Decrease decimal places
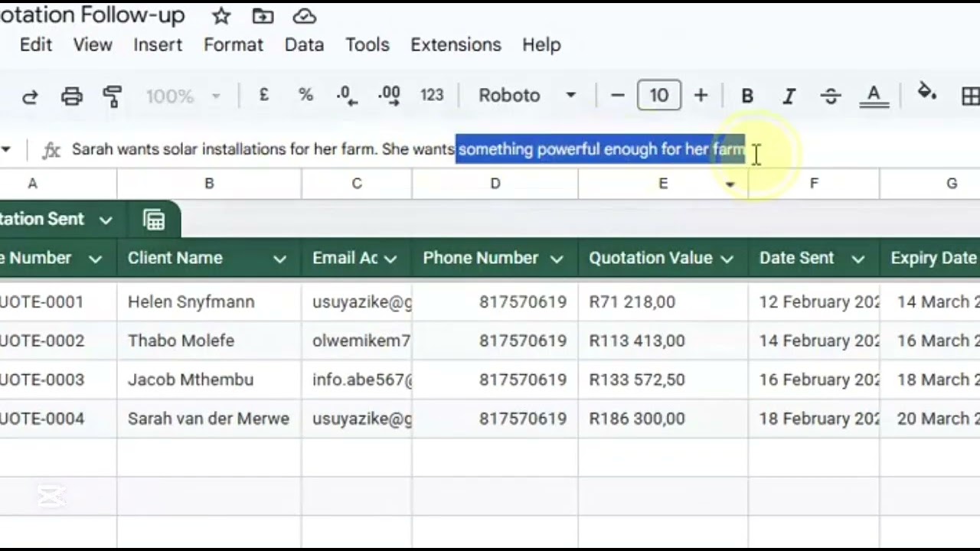 coord(347,95)
